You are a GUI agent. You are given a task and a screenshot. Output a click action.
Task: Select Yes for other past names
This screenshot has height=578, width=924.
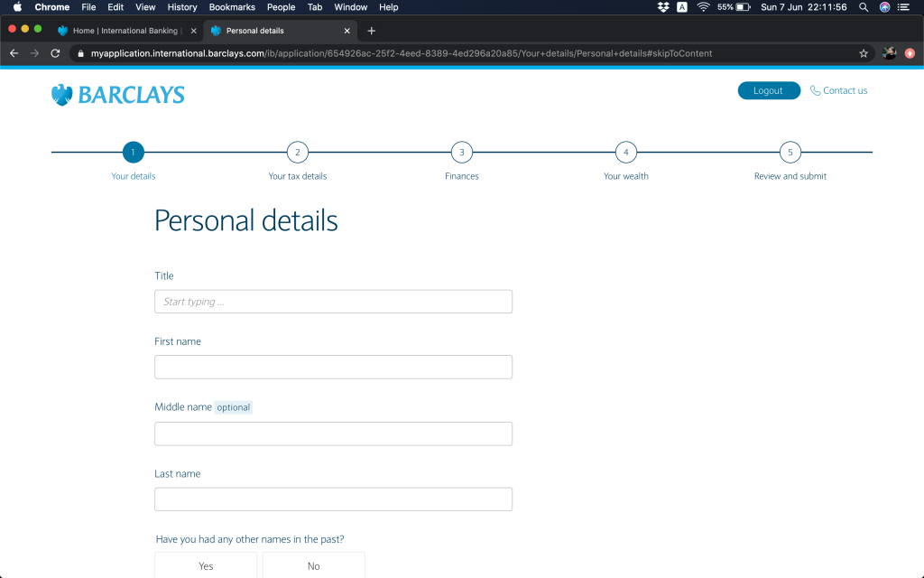click(206, 565)
